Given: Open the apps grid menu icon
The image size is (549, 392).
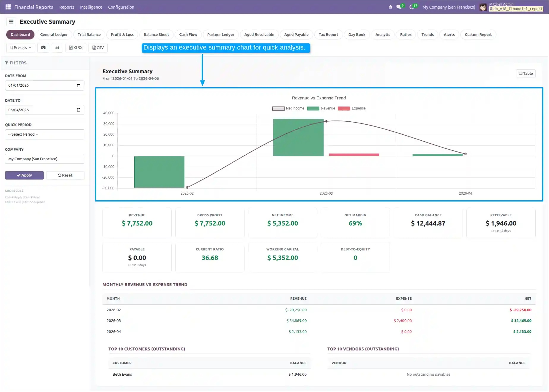Looking at the screenshot, I should 8,7.
